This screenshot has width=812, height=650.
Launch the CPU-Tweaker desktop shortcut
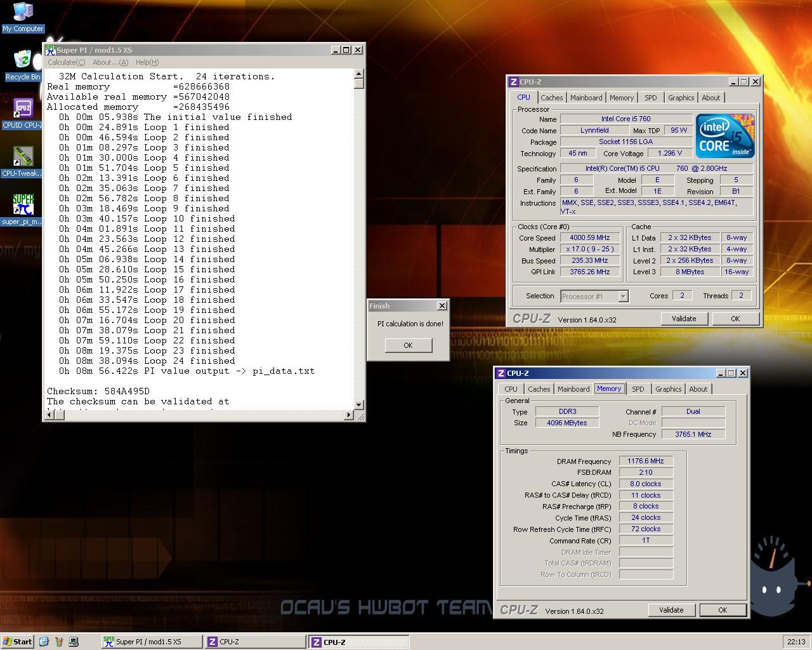(23, 162)
